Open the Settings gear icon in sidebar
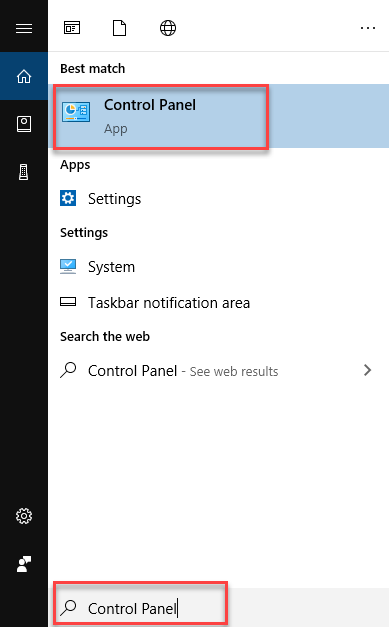 click(x=24, y=516)
